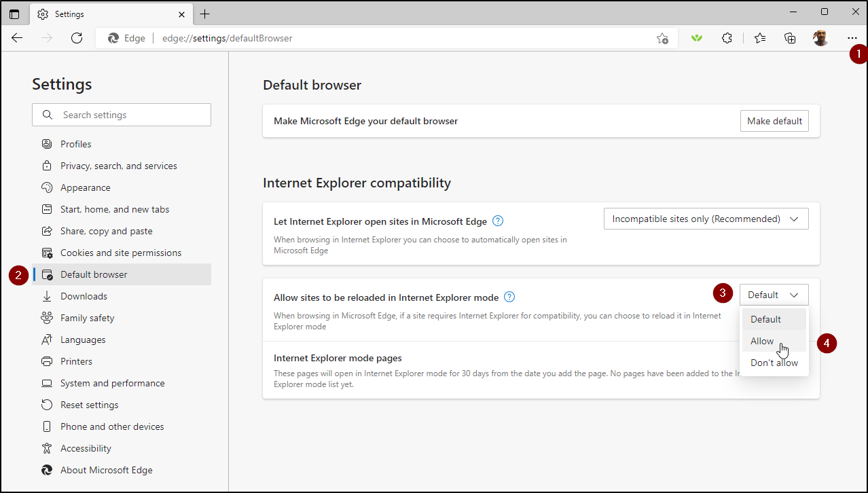
Task: Add this page to favorites star icon
Action: [x=662, y=39]
